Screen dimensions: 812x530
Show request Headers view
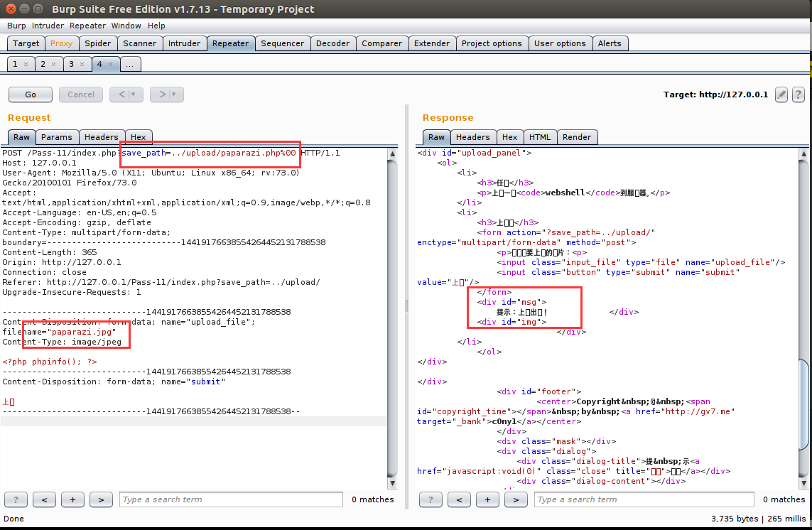(102, 137)
